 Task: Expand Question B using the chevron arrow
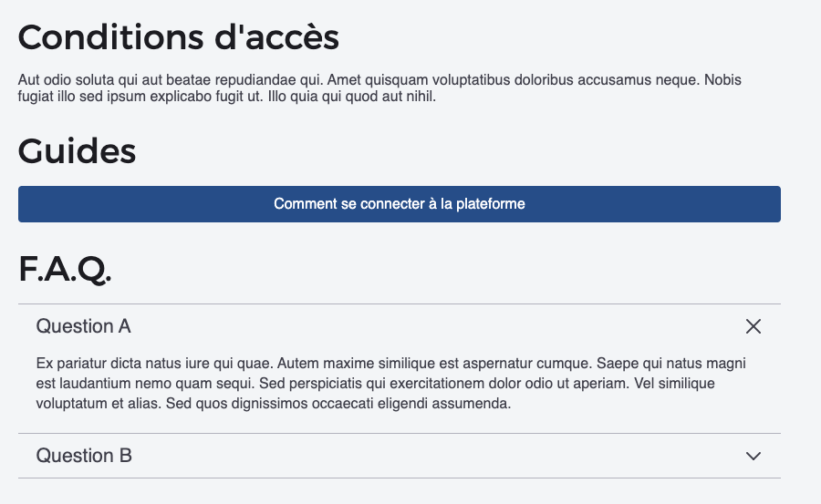(x=753, y=456)
